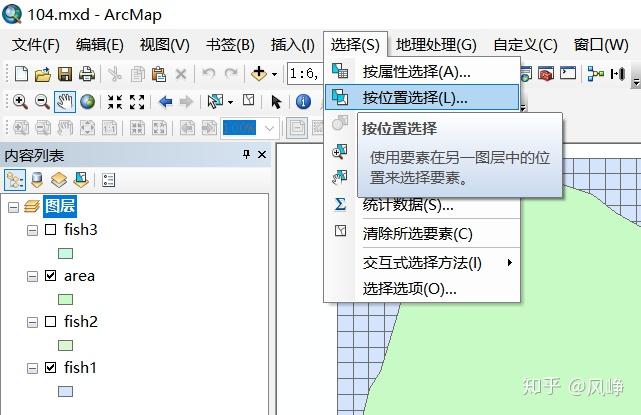Image resolution: width=641 pixels, height=415 pixels.
Task: Check the fish2 layer checkbox
Action: (x=50, y=321)
